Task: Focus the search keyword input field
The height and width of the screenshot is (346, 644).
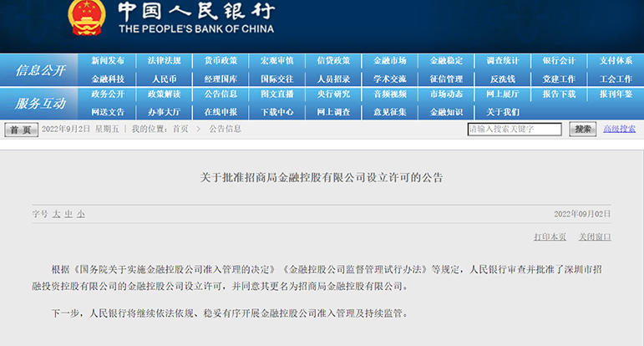Action: [x=515, y=129]
